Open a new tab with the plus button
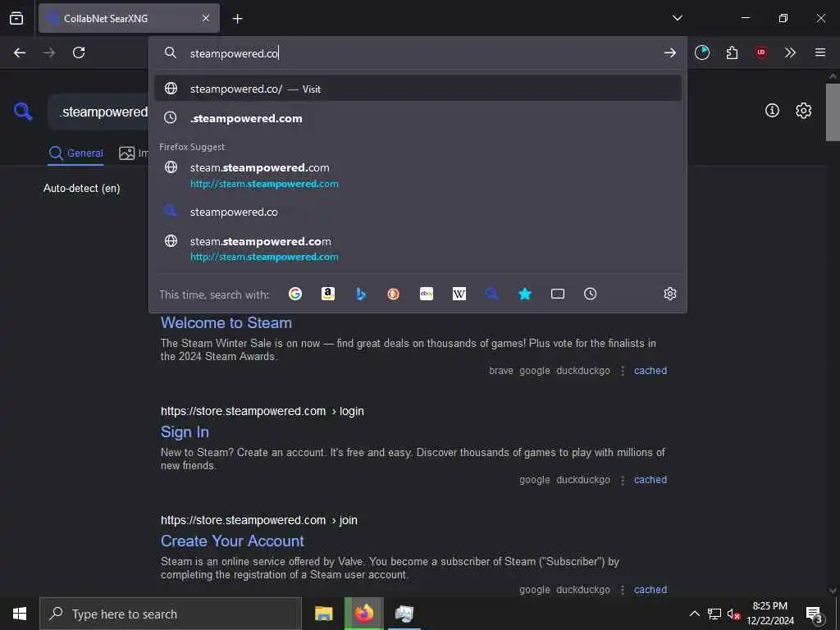The image size is (840, 630). (237, 19)
